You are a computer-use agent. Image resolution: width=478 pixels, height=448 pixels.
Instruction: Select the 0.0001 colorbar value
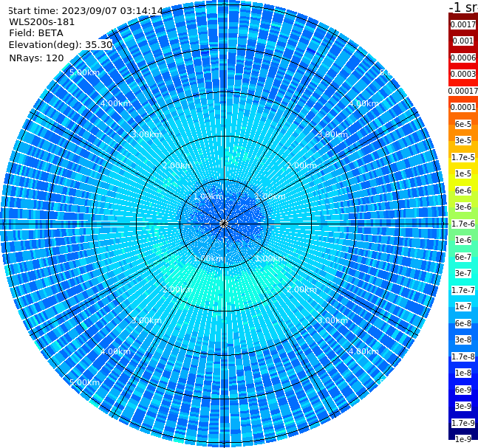pyautogui.click(x=463, y=107)
